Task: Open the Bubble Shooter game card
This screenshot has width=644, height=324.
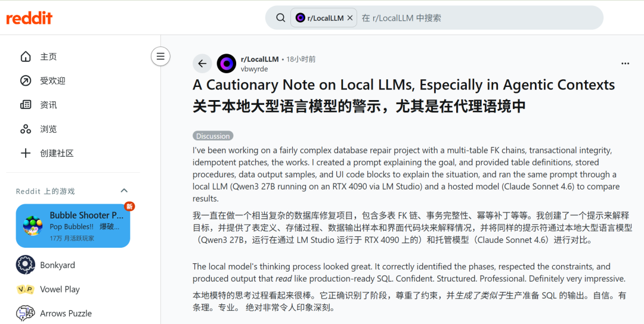Action: [73, 226]
